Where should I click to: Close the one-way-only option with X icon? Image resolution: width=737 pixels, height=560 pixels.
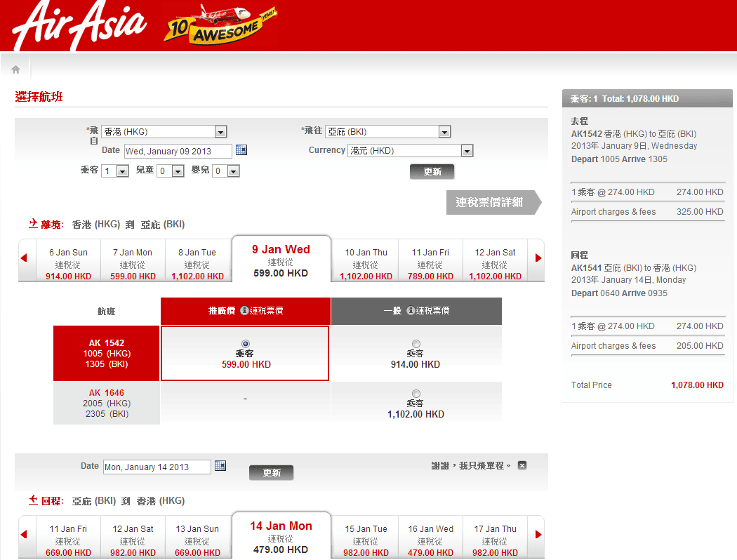tap(522, 465)
